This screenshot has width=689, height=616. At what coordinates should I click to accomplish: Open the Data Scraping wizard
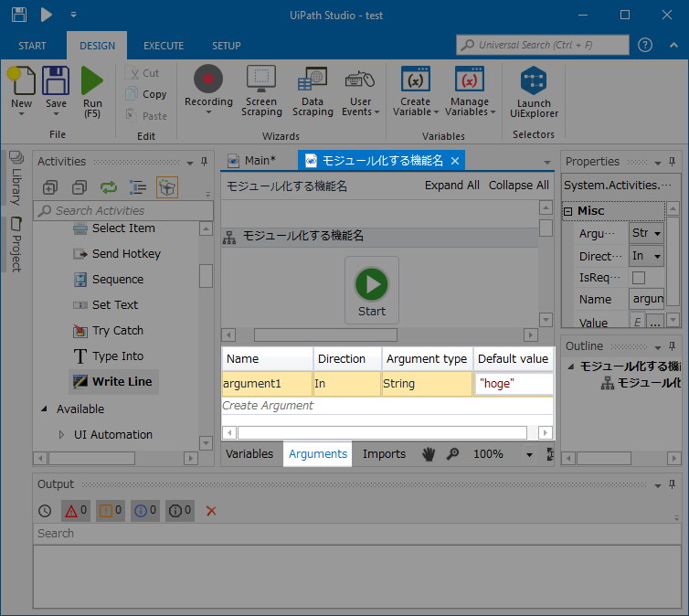pyautogui.click(x=313, y=80)
